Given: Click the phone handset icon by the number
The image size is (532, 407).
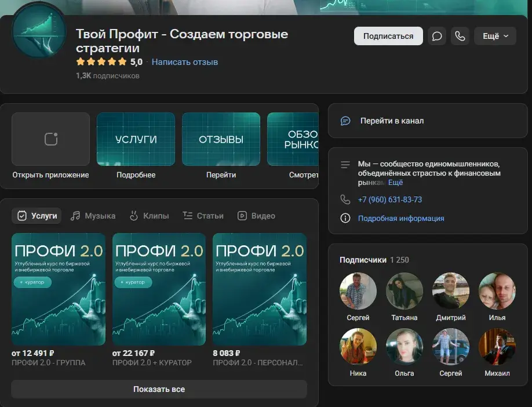Looking at the screenshot, I should (345, 199).
